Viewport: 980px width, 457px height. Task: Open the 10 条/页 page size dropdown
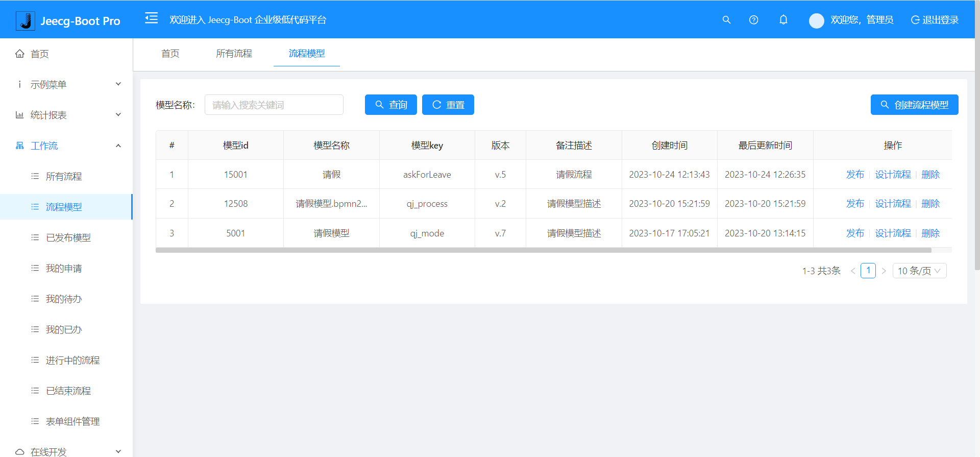(x=919, y=271)
